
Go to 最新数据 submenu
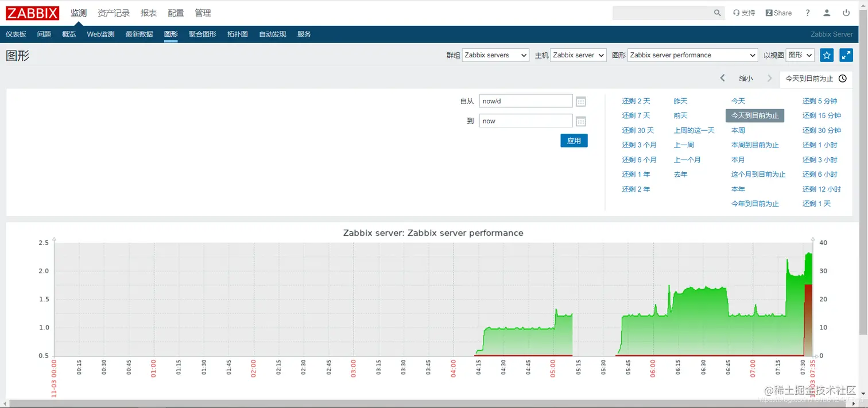(139, 34)
